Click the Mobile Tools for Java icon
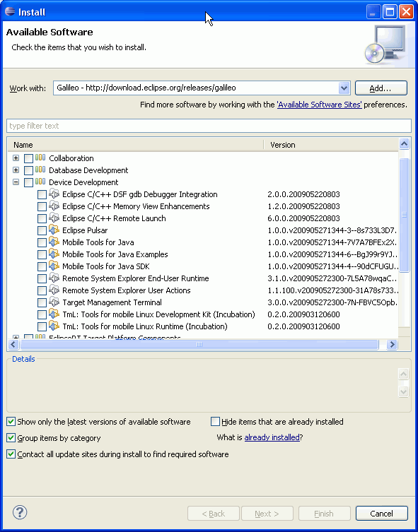This screenshot has width=418, height=532. [x=54, y=242]
